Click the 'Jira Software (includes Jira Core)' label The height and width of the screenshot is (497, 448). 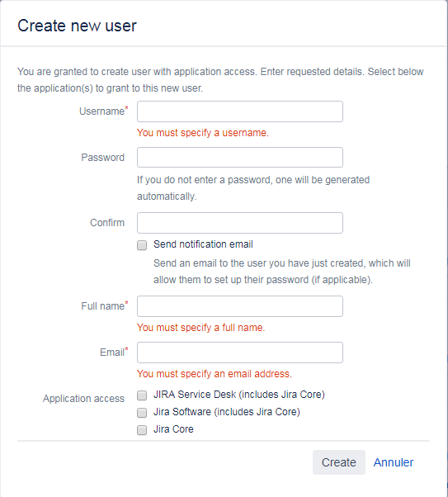coord(227,412)
